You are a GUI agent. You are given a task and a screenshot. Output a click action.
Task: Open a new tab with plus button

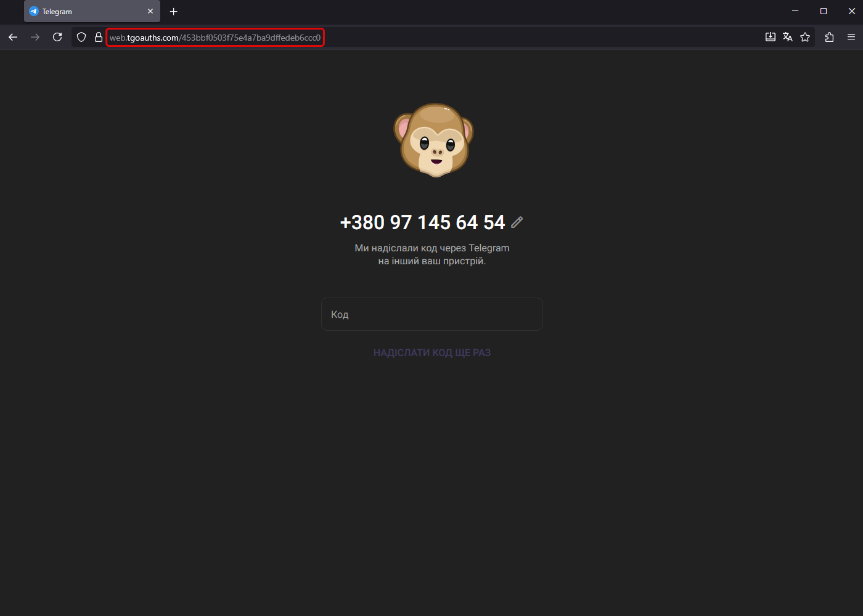click(174, 11)
